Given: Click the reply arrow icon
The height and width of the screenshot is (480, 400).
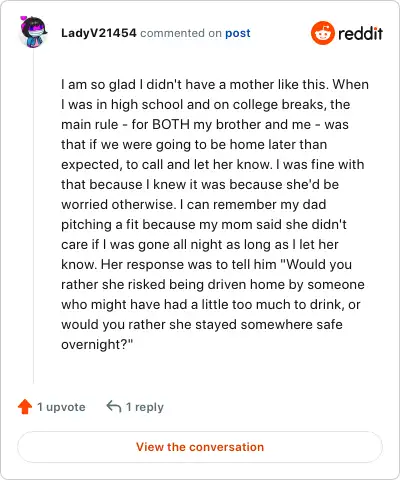Looking at the screenshot, I should 114,407.
